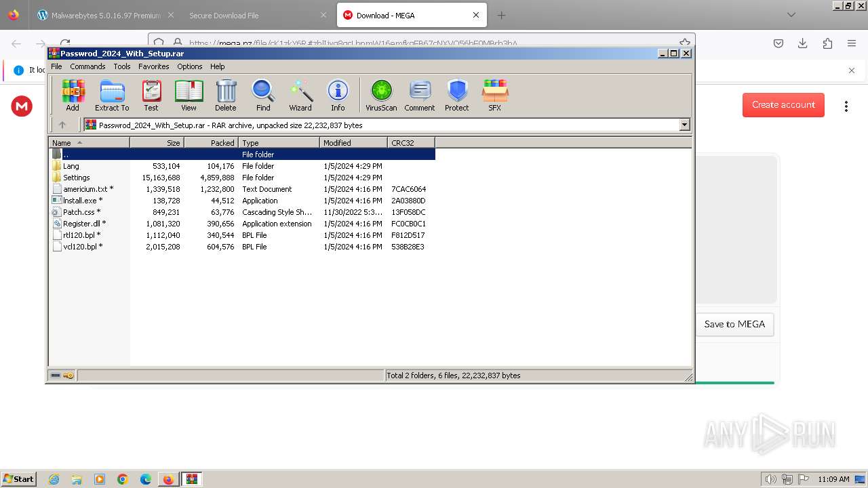The image size is (868, 488).
Task: Open the Windows Start menu
Action: pos(19,479)
